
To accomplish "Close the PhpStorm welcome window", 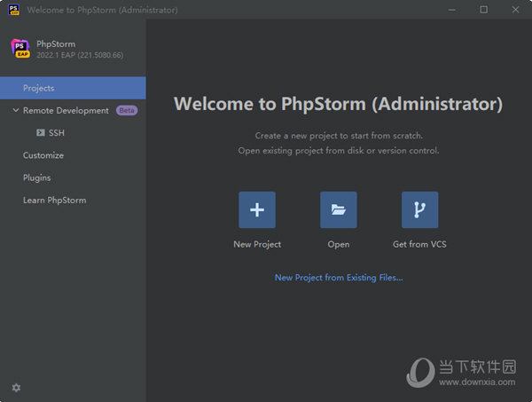I will 515,10.
